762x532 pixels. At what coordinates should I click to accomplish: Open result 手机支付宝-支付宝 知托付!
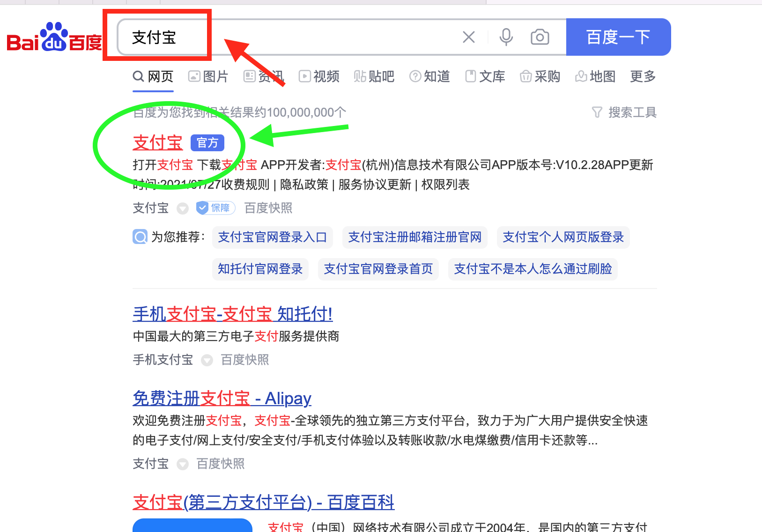click(x=233, y=314)
